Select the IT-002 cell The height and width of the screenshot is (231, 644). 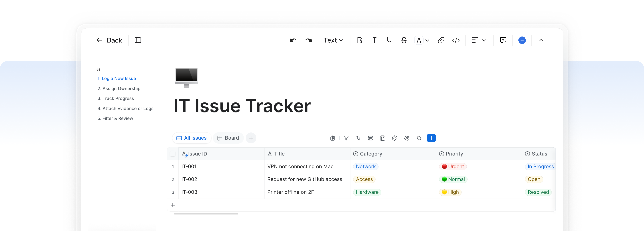click(221, 179)
